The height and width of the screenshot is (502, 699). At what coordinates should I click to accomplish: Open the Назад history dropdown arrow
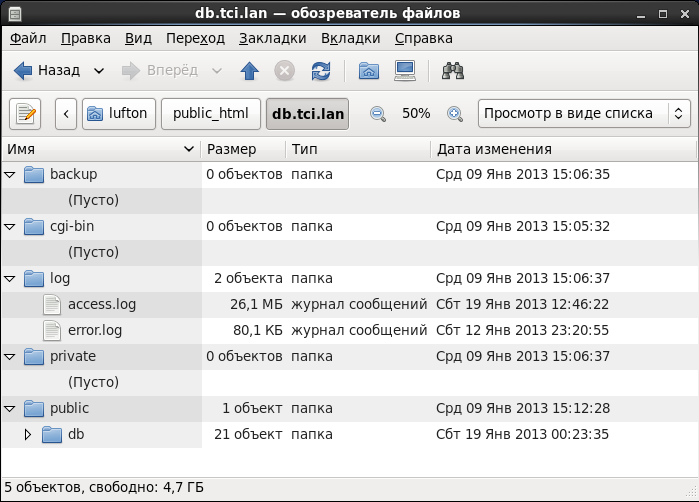(x=99, y=70)
